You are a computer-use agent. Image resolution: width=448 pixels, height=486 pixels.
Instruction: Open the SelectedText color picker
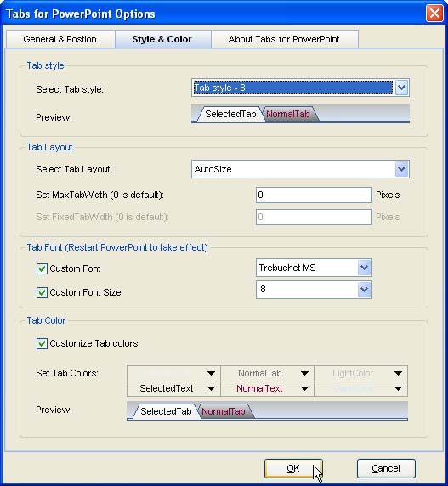tap(173, 388)
